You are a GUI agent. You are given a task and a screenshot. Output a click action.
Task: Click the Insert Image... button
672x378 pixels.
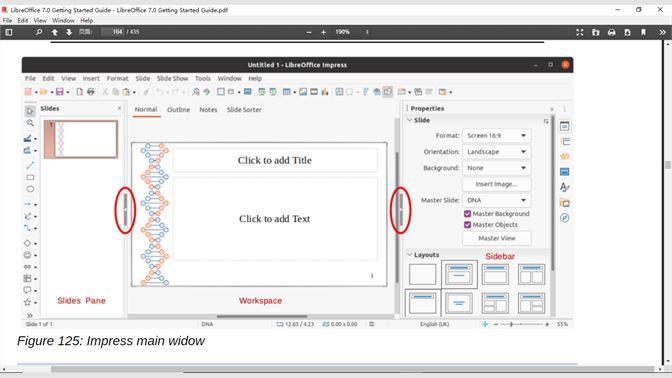(496, 184)
